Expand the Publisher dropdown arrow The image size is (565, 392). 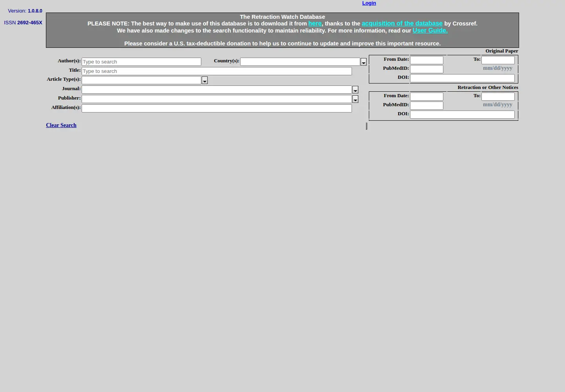tap(355, 99)
